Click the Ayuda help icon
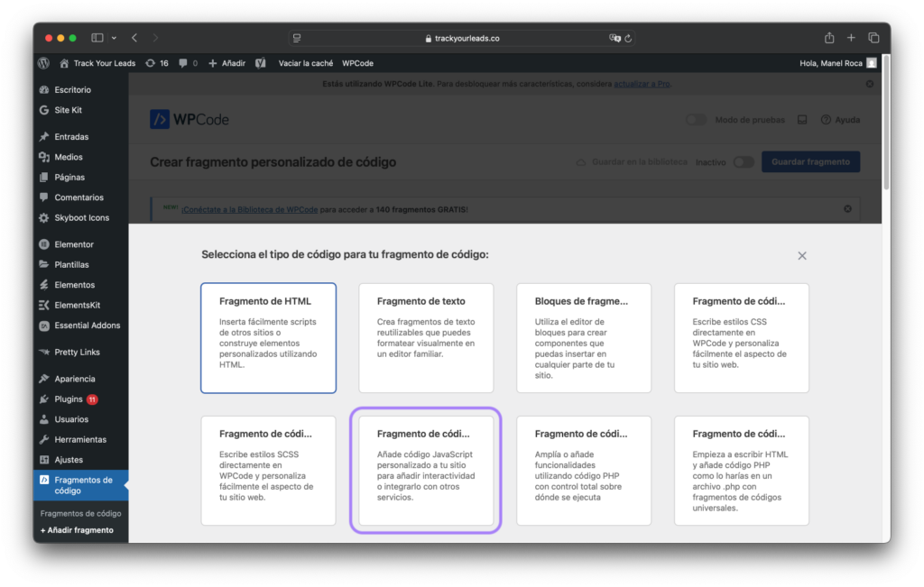This screenshot has height=587, width=924. coord(826,120)
